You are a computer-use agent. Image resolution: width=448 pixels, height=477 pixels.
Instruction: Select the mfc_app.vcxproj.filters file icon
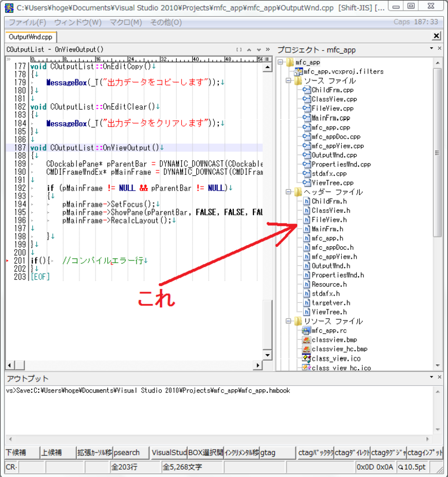(298, 72)
